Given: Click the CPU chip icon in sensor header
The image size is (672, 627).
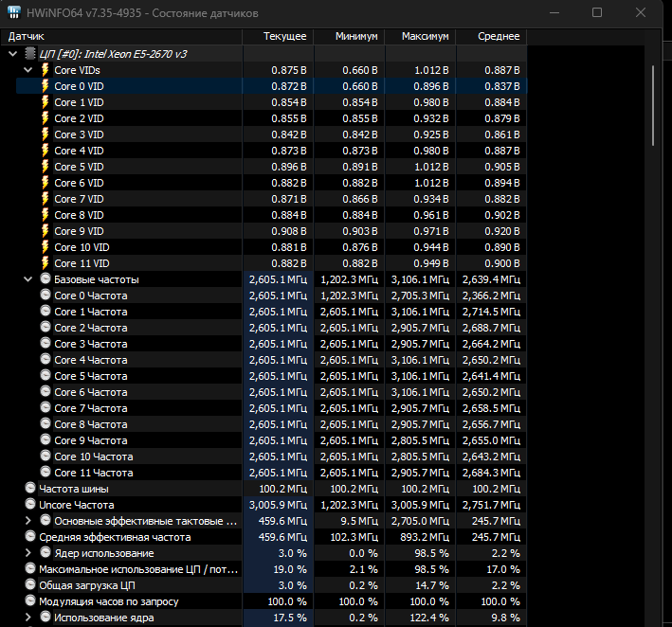Looking at the screenshot, I should point(29,54).
